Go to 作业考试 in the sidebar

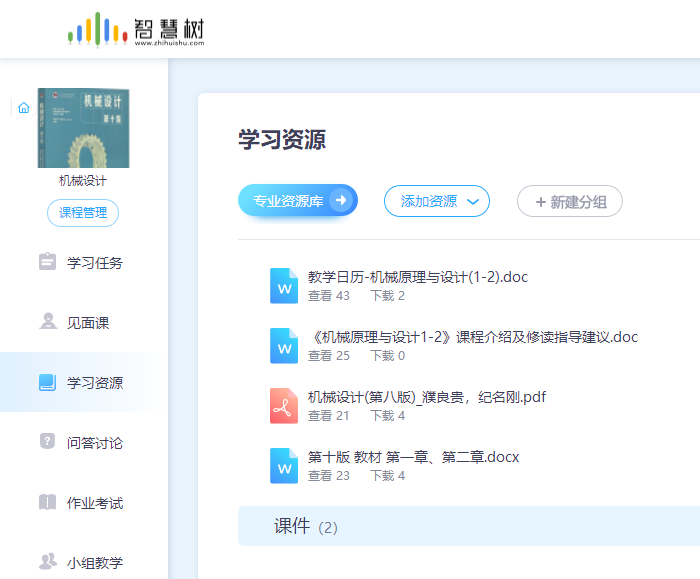[x=94, y=502]
